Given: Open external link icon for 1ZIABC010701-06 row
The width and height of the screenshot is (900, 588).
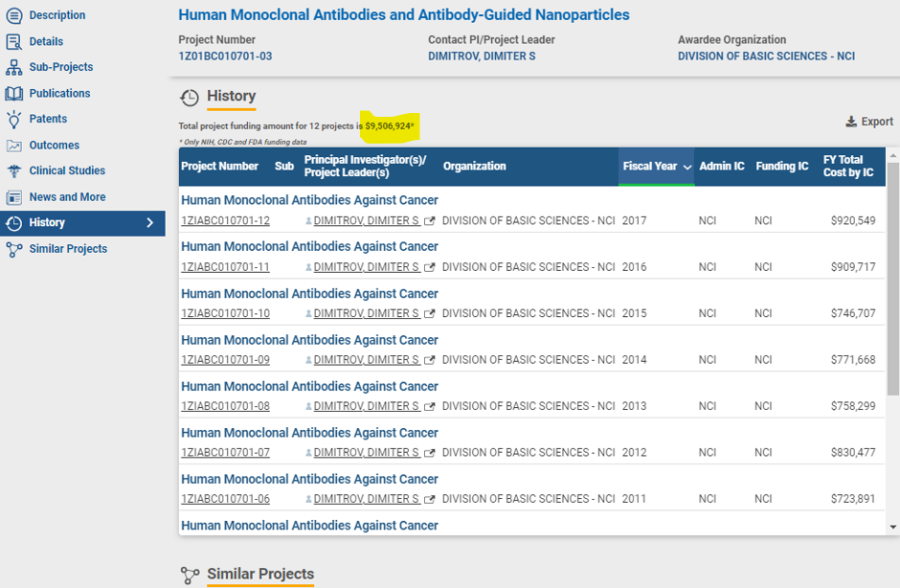Looking at the screenshot, I should click(429, 500).
